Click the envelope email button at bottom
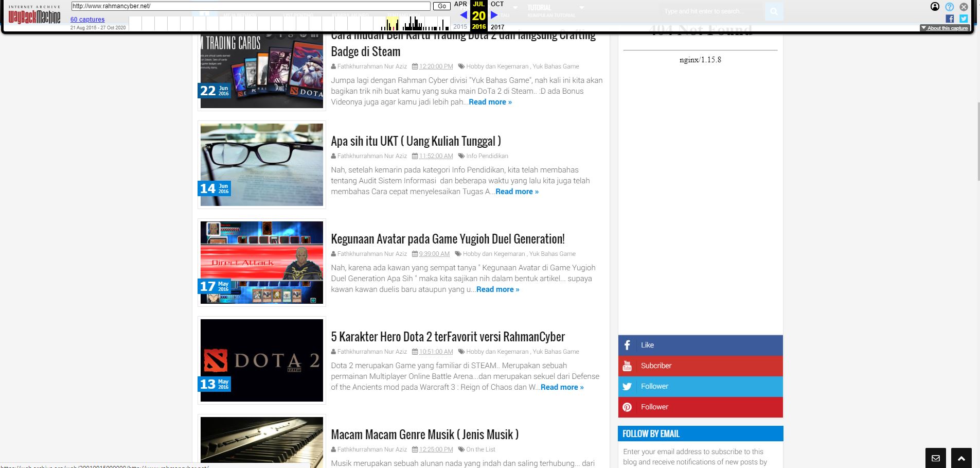The image size is (980, 468). [936, 458]
